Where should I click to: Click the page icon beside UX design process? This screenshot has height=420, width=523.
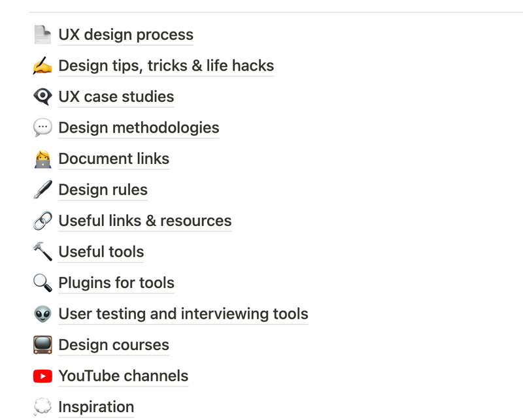pos(42,35)
